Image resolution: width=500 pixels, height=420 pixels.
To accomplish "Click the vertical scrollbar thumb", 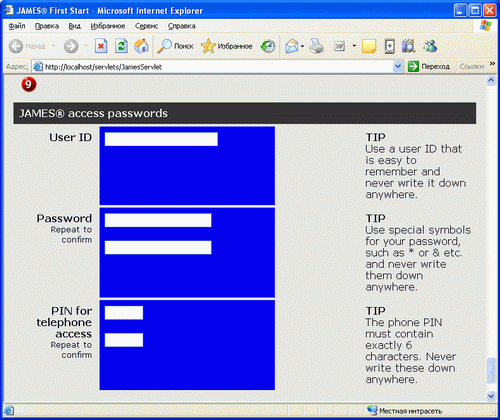I will pyautogui.click(x=491, y=370).
